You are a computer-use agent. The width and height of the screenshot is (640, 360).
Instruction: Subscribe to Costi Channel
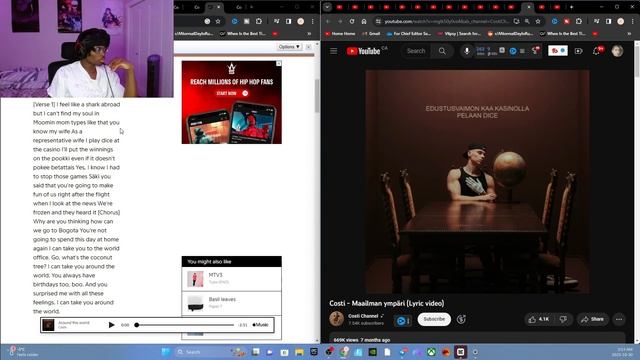click(x=434, y=319)
